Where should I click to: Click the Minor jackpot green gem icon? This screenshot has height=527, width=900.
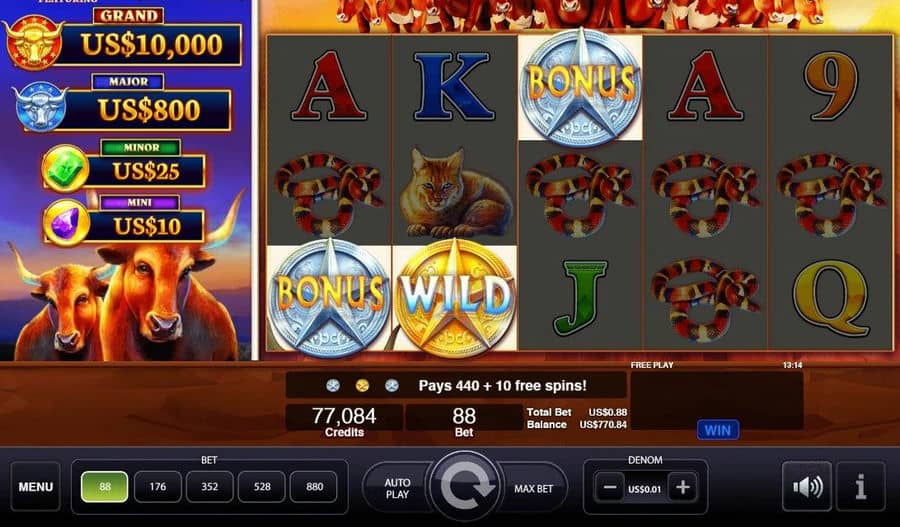pyautogui.click(x=65, y=169)
